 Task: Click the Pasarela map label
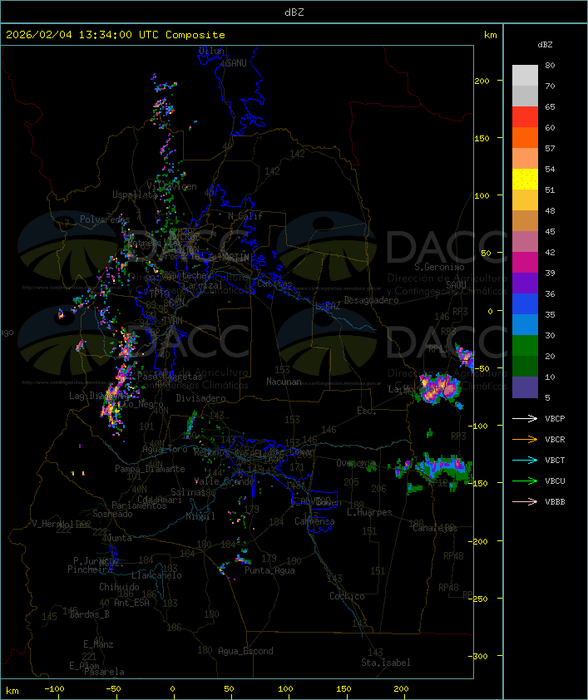tap(105, 672)
